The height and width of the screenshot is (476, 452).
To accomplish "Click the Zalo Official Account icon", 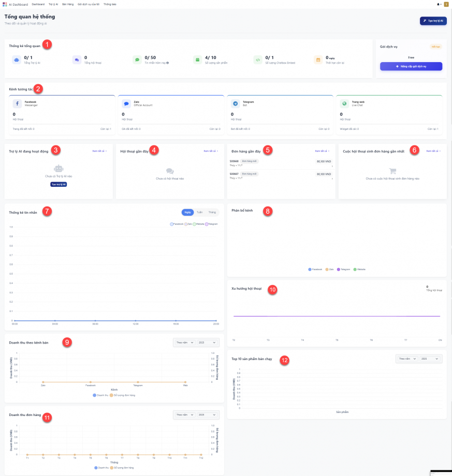I will pos(126,103).
